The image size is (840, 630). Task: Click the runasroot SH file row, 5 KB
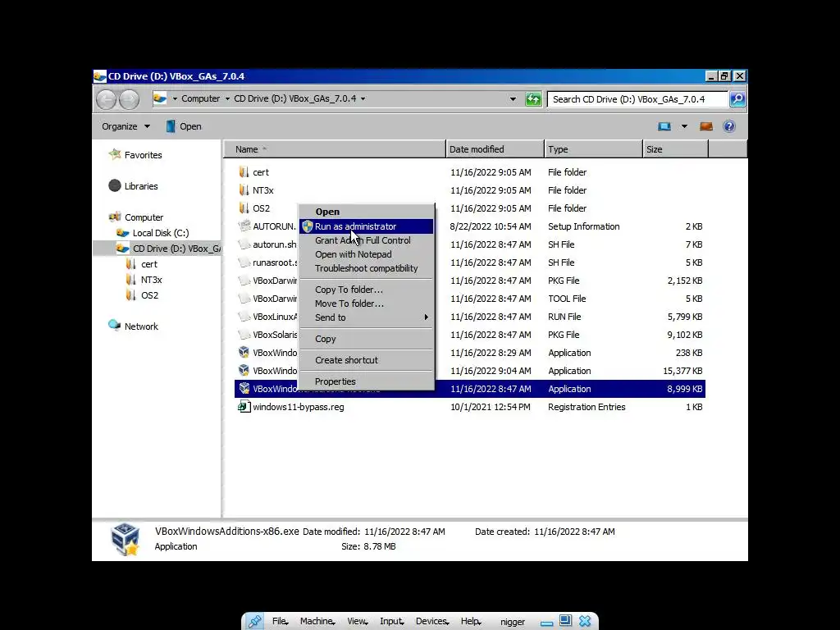pyautogui.click(x=470, y=262)
